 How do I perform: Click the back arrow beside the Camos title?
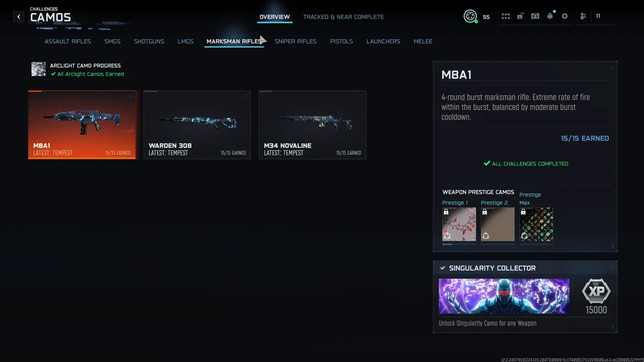pyautogui.click(x=18, y=16)
